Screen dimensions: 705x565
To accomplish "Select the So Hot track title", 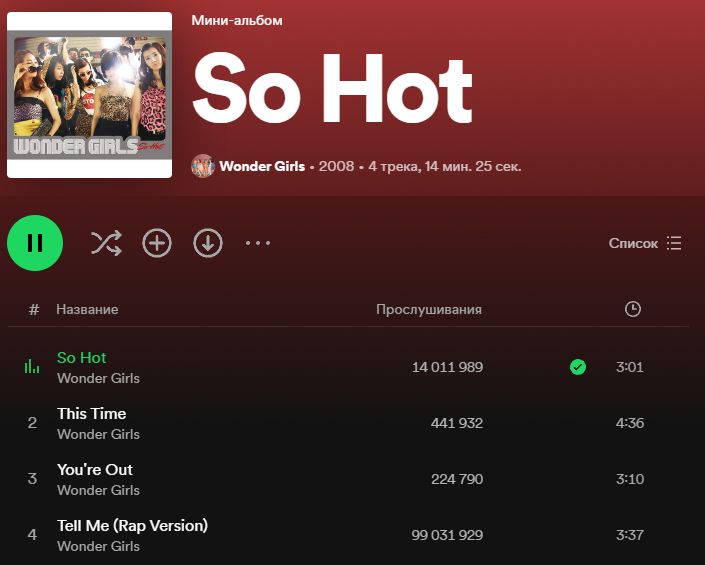I will click(81, 358).
